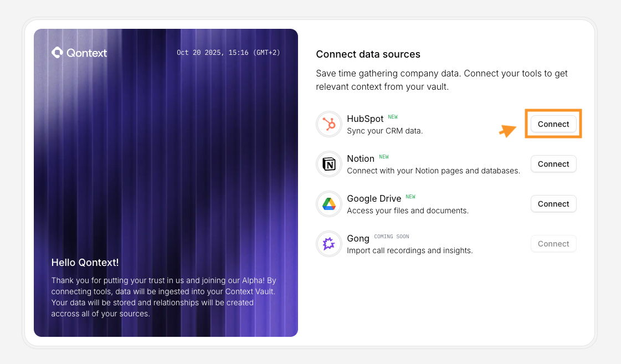Click the NEW badge beside Notion
The height and width of the screenshot is (364, 621).
click(384, 157)
